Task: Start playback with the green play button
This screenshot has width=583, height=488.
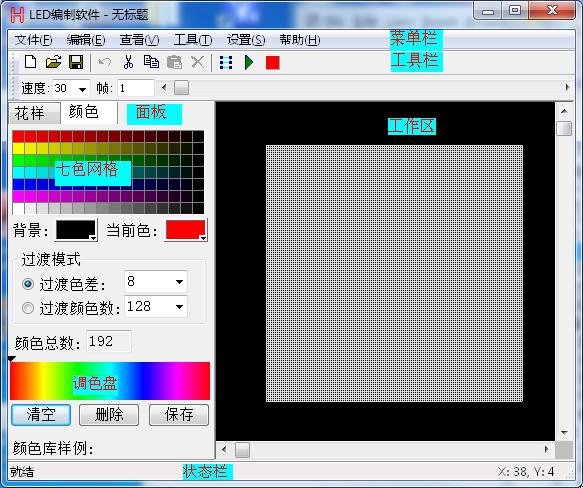Action: click(x=249, y=62)
